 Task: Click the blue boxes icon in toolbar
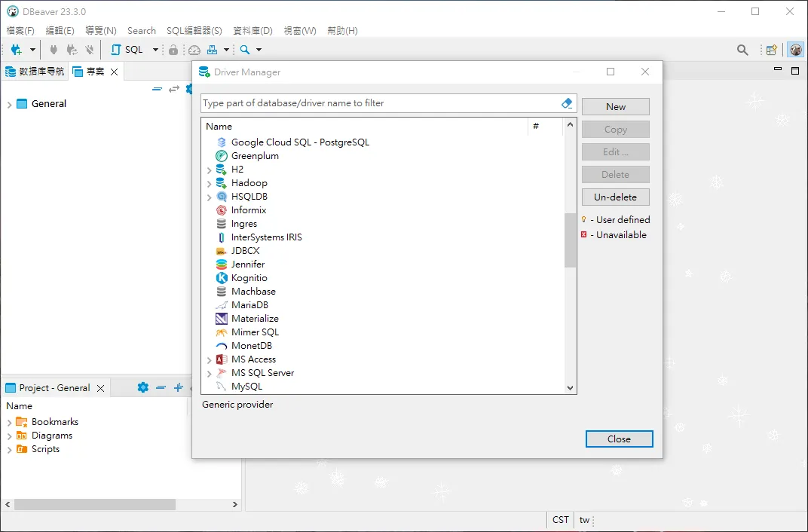(x=212, y=50)
